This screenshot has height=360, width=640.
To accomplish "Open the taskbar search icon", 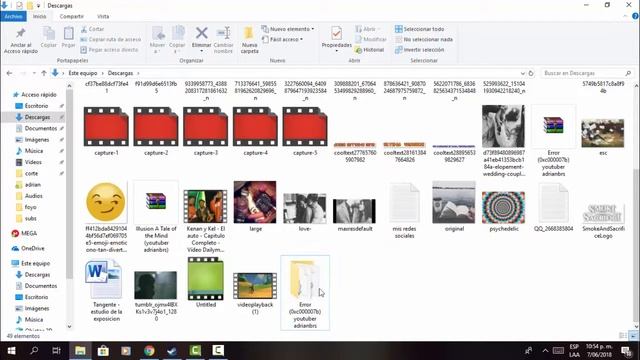I will point(34,351).
